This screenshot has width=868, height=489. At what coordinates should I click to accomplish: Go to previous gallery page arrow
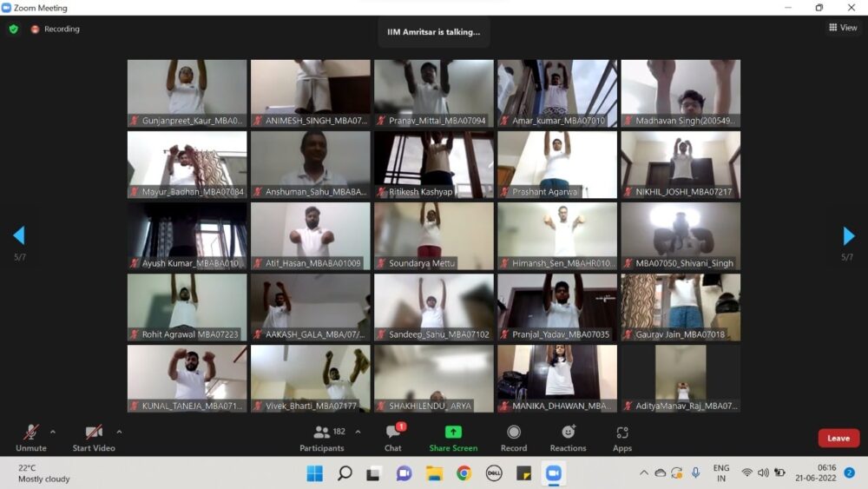coord(19,235)
